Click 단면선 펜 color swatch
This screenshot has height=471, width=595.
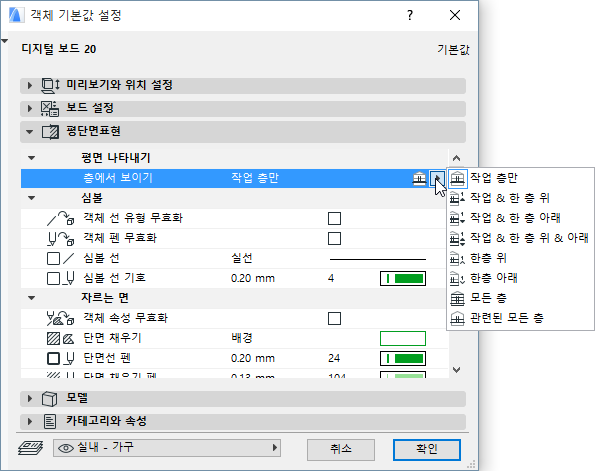(403, 359)
